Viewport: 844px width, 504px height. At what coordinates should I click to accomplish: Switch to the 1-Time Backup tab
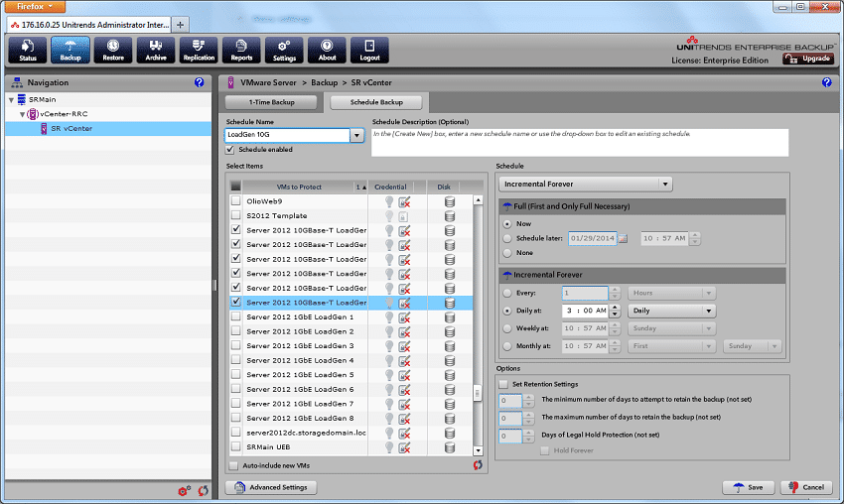tap(271, 102)
